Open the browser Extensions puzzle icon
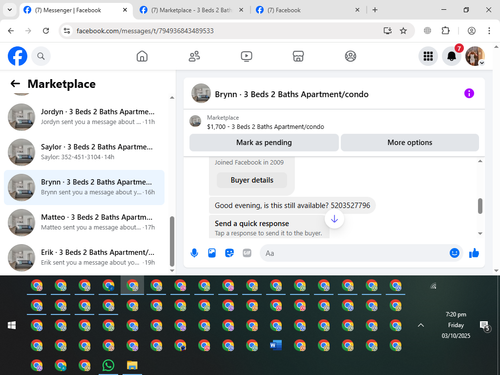 click(x=445, y=31)
